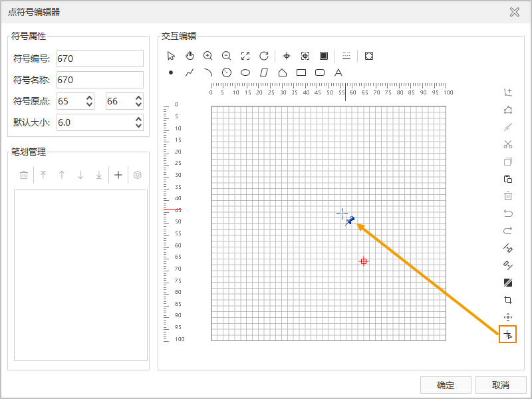This screenshot has height=399, width=532.
Task: Move stroke down one level
Action: pyautogui.click(x=80, y=175)
